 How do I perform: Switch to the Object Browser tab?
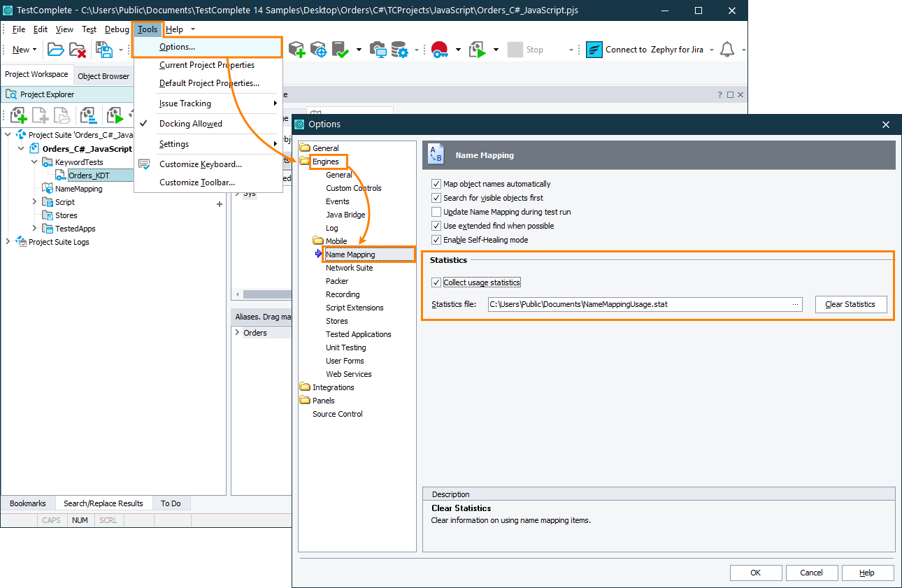(103, 75)
